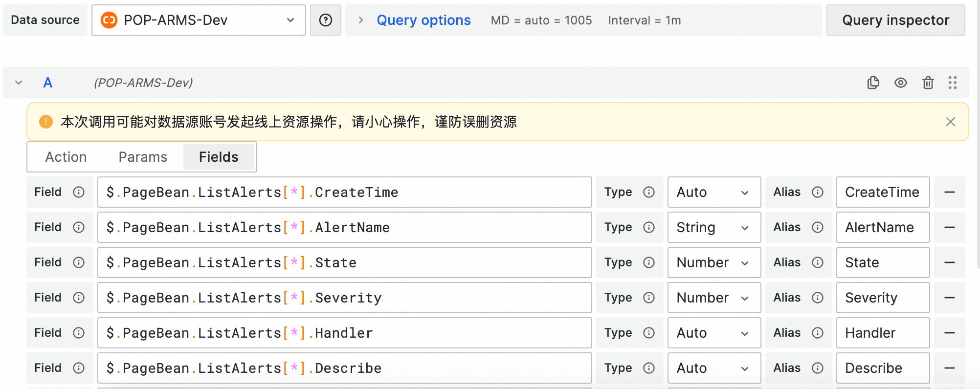This screenshot has height=389, width=980.
Task: Toggle query A visibility eye icon
Action: click(x=900, y=83)
